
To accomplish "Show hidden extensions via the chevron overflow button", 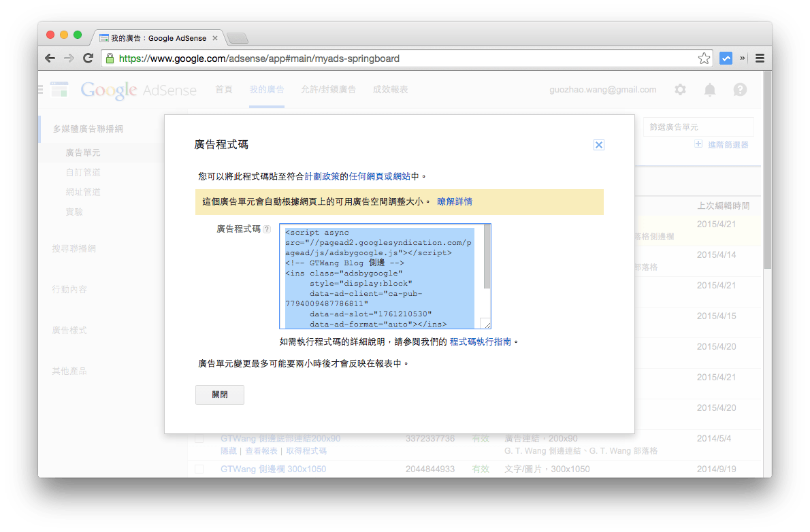I will (x=743, y=59).
